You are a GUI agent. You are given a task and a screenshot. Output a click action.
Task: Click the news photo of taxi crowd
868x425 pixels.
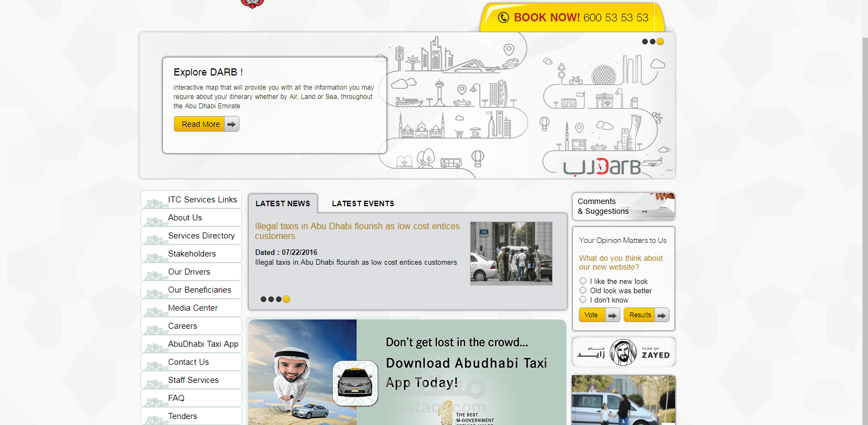[511, 253]
